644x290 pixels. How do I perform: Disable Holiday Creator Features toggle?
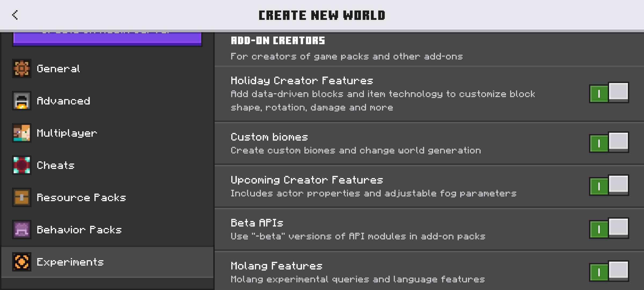pyautogui.click(x=609, y=93)
